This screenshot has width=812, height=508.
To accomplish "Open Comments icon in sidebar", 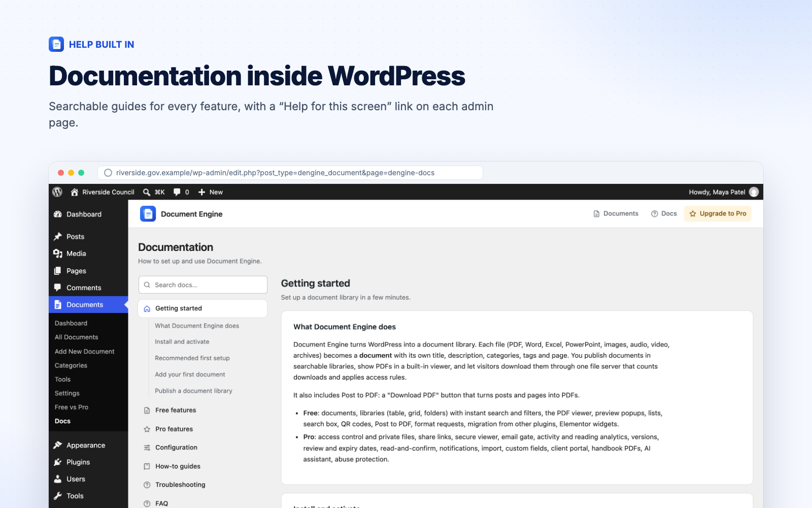I will (x=58, y=288).
